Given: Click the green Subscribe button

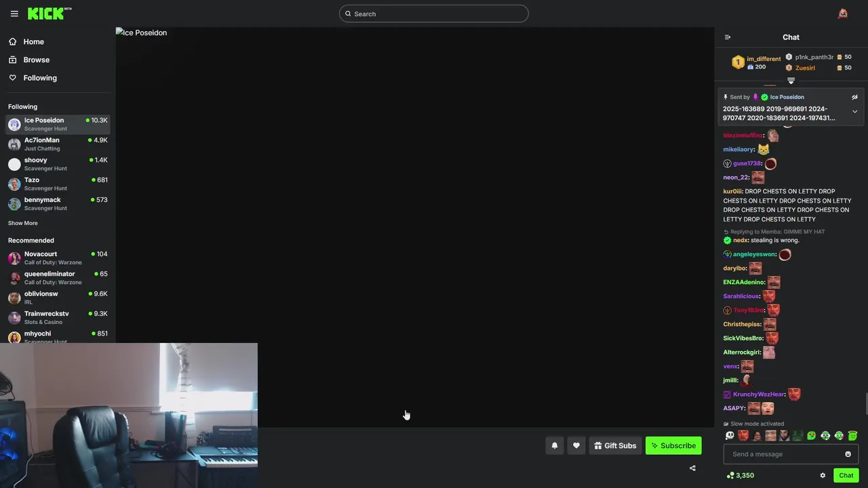Looking at the screenshot, I should 673,445.
